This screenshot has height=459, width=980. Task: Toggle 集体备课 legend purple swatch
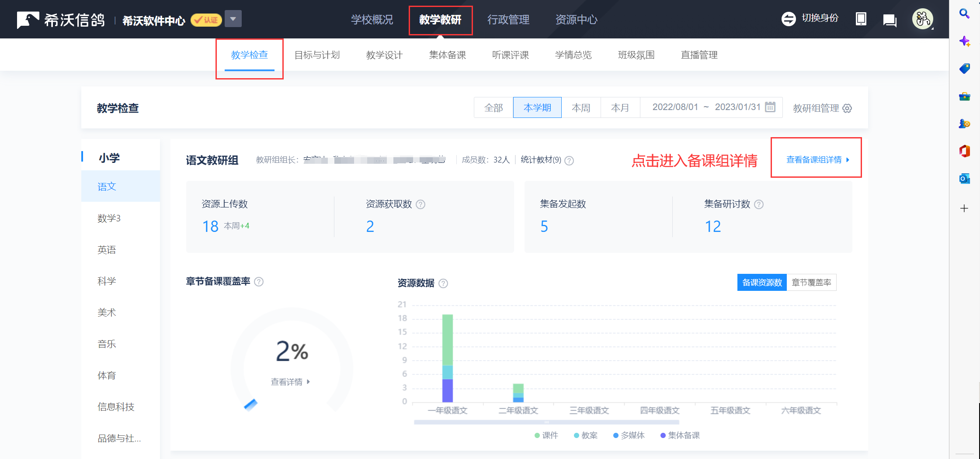(663, 435)
